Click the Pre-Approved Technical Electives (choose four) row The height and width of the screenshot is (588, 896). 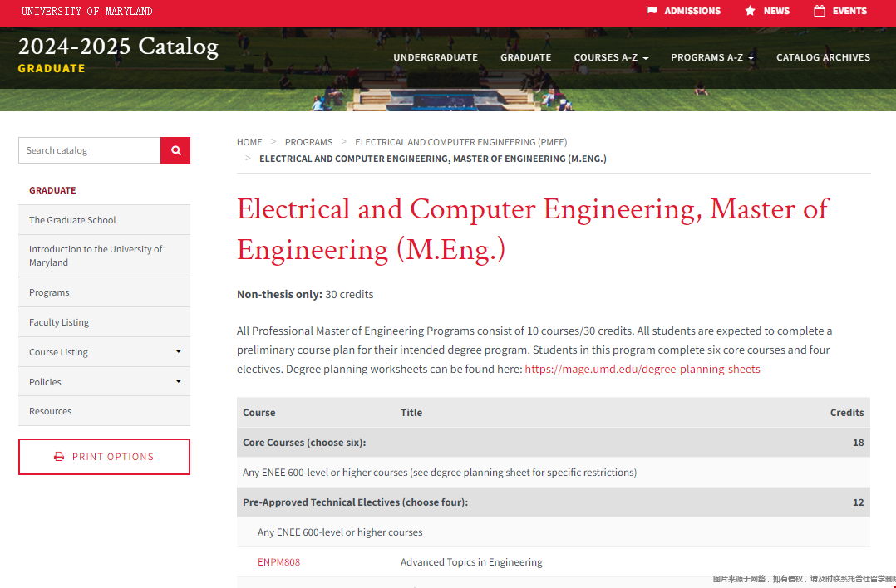click(x=554, y=502)
